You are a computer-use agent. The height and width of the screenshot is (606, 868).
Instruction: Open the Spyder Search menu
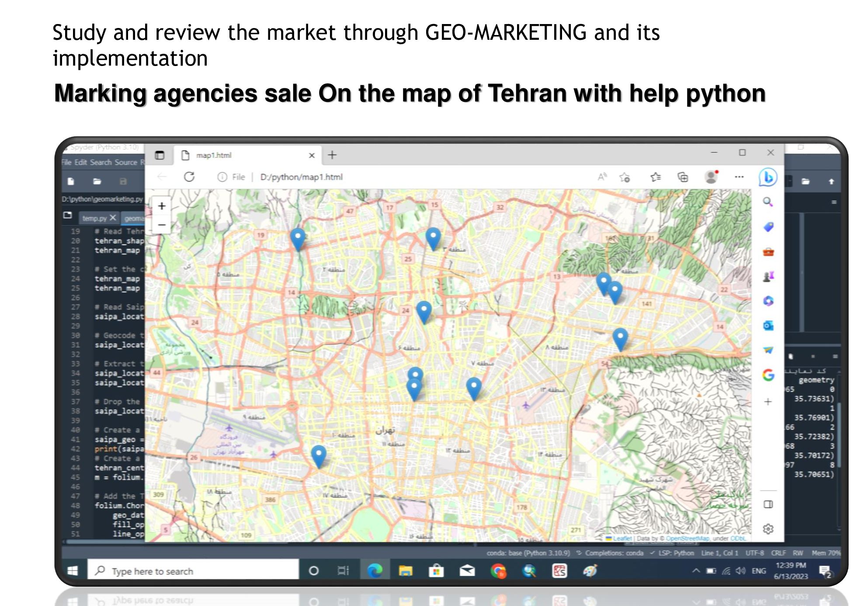101,162
